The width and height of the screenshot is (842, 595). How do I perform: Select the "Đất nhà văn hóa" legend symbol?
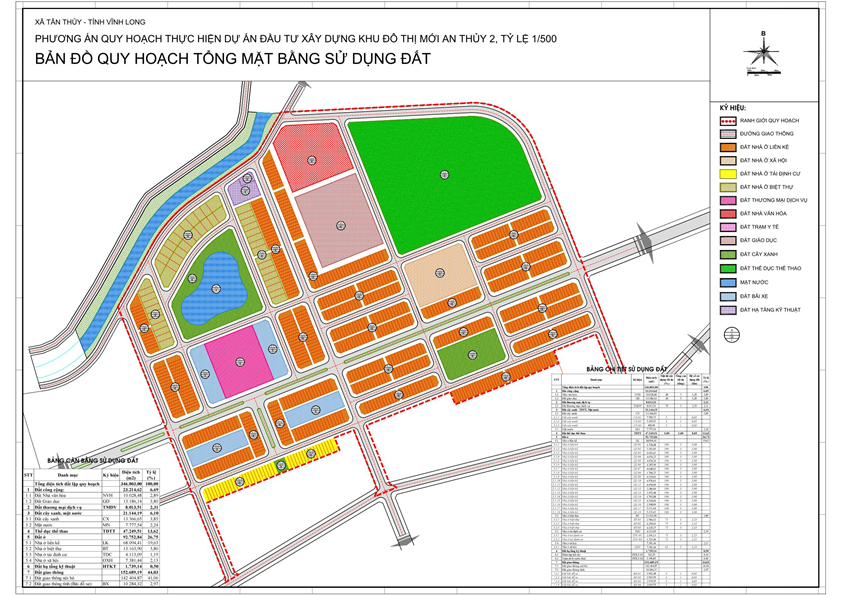pos(727,213)
